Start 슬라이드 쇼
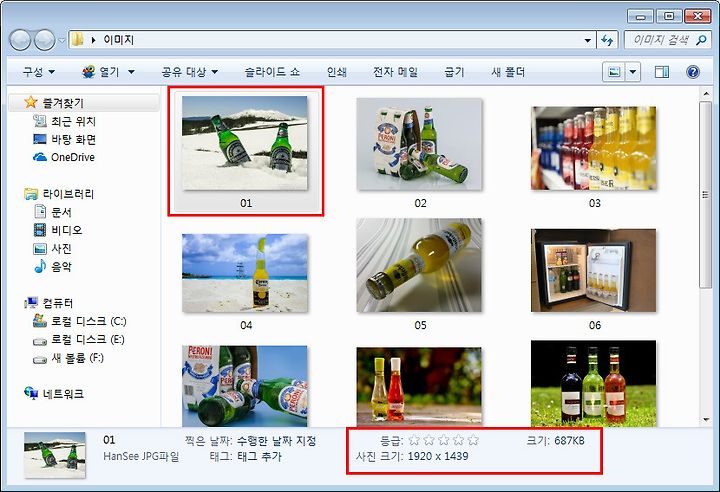Image resolution: width=720 pixels, height=492 pixels. pos(272,72)
